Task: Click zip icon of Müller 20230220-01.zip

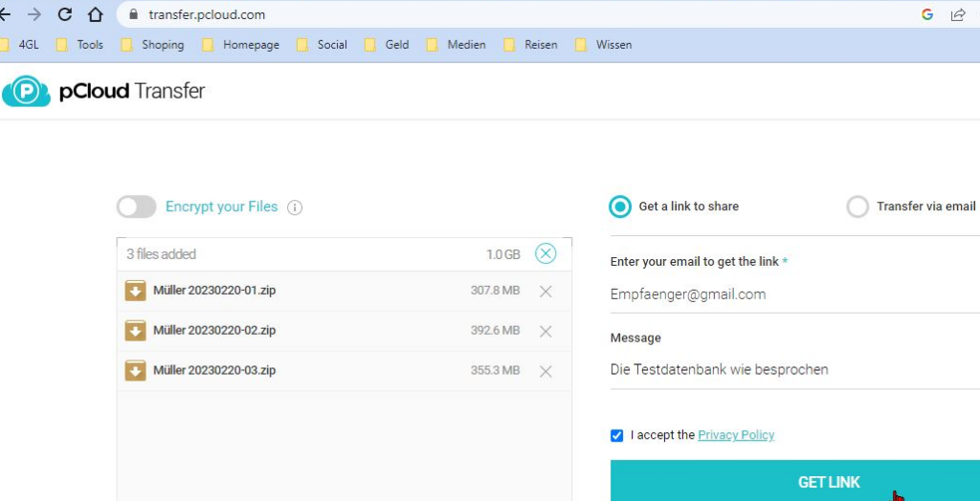Action: (136, 291)
